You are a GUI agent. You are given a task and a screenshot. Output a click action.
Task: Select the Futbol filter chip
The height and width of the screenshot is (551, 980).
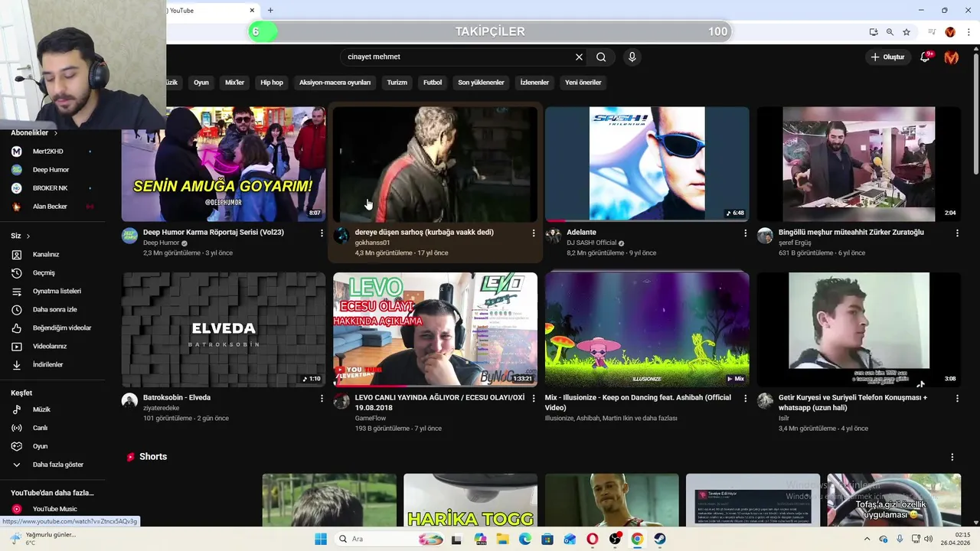click(x=433, y=82)
